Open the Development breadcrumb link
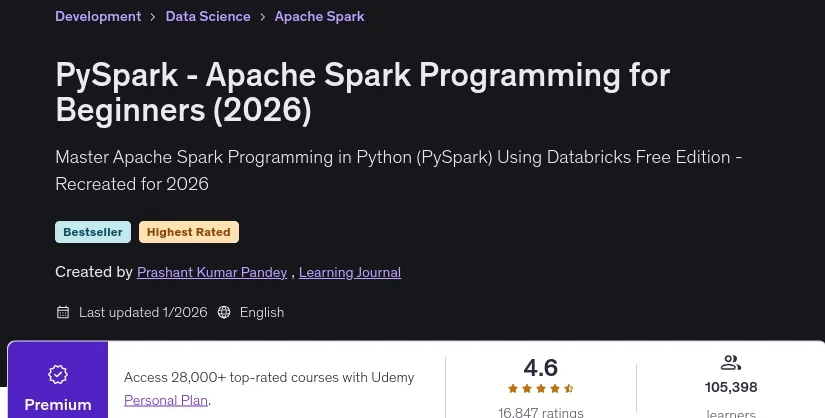This screenshot has width=825, height=418. [x=98, y=16]
